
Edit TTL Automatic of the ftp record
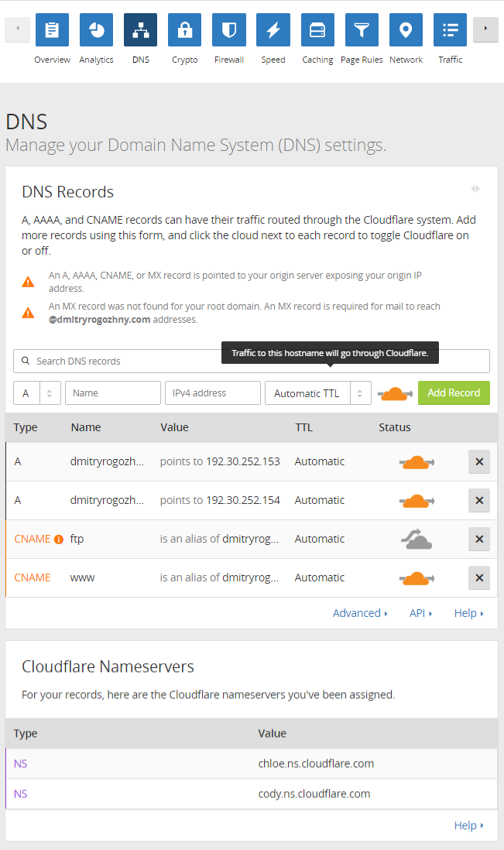[x=319, y=539]
